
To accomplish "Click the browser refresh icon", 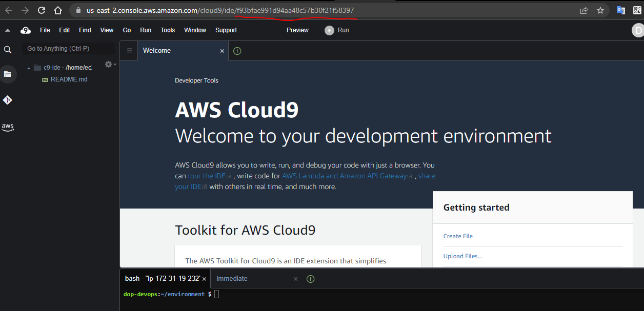I will [x=41, y=10].
